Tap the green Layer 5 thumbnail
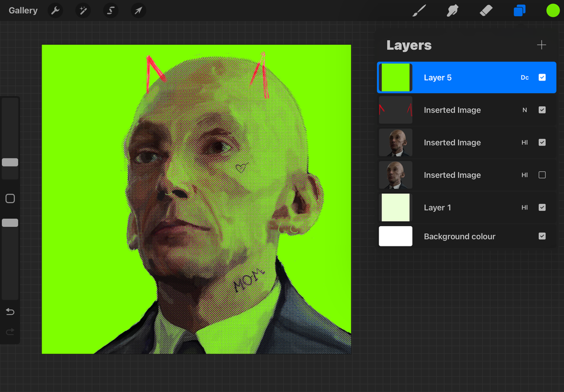This screenshot has width=564, height=392. coord(396,78)
